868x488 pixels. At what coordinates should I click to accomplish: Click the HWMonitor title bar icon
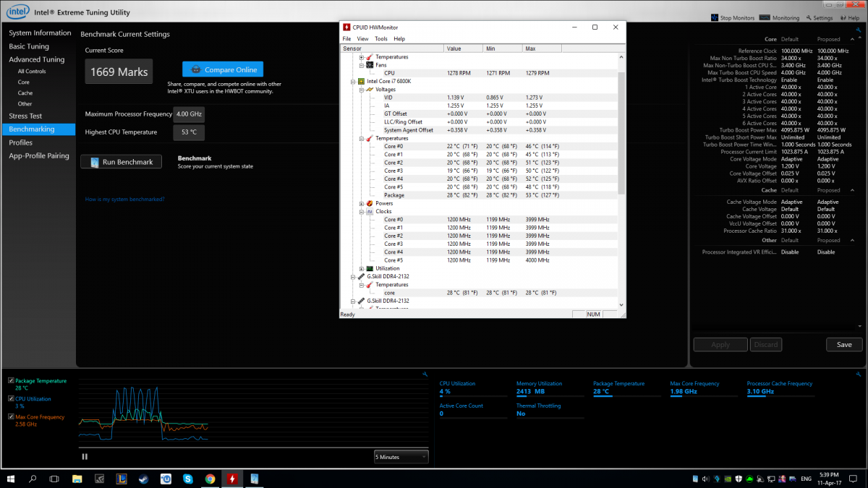click(347, 27)
